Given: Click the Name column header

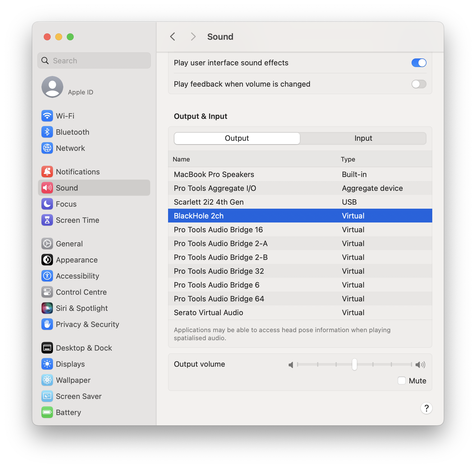Looking at the screenshot, I should pyautogui.click(x=181, y=159).
